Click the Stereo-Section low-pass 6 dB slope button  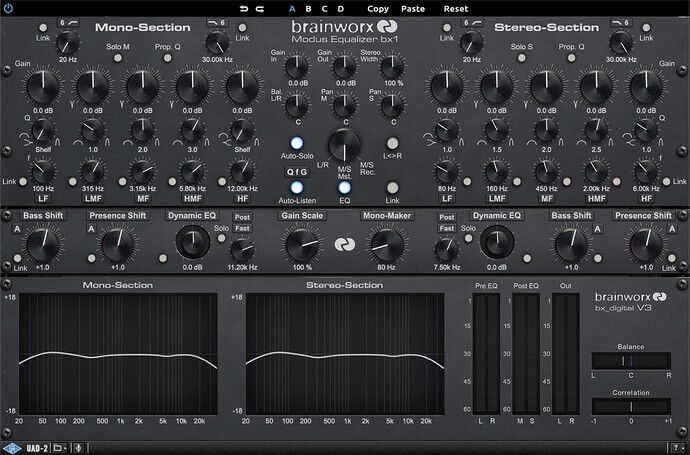pos(621,23)
